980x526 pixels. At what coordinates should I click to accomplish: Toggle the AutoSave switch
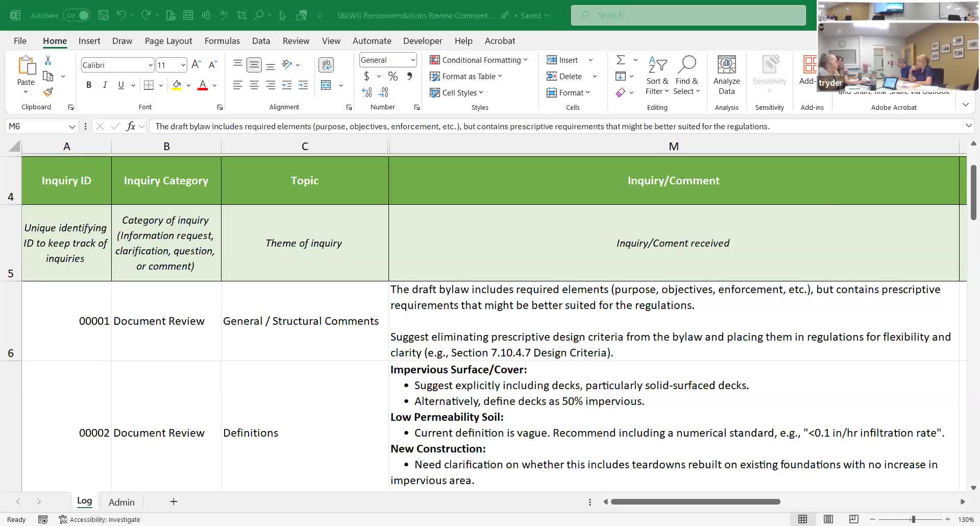pyautogui.click(x=77, y=15)
